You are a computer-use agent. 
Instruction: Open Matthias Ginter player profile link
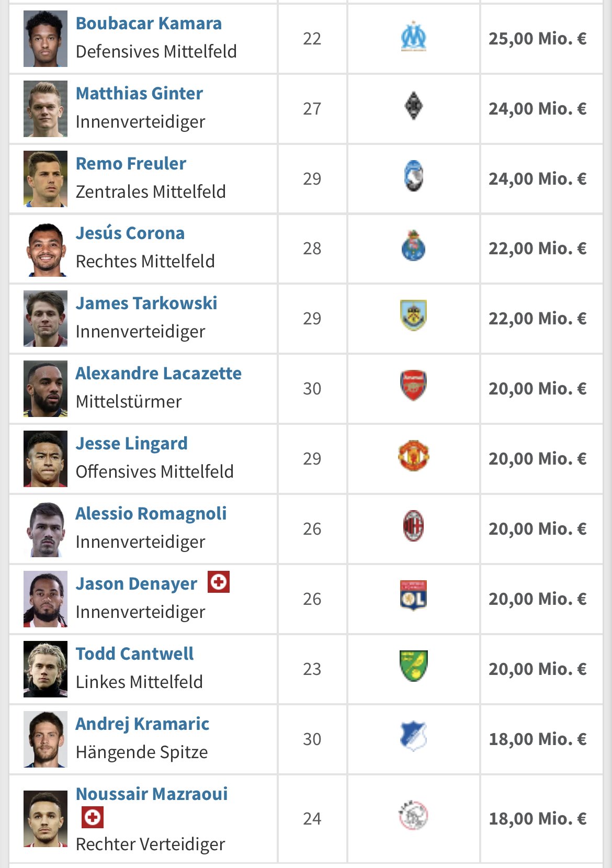click(x=139, y=94)
